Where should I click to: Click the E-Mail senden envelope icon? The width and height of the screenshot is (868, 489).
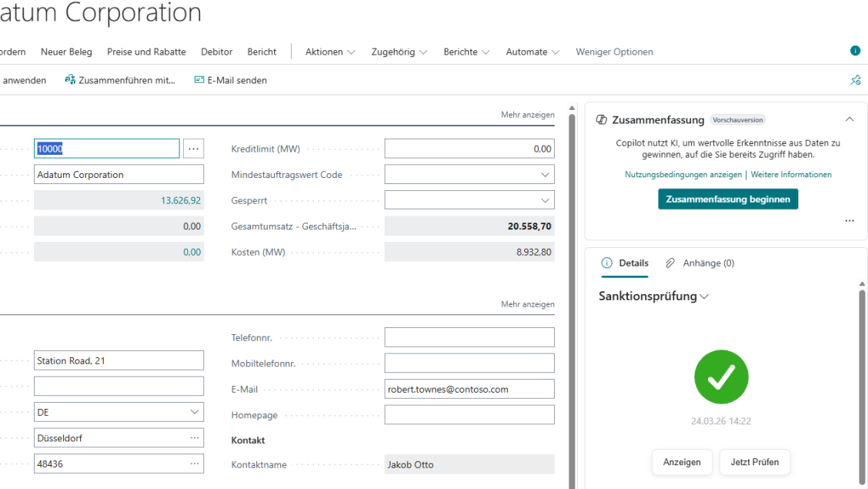tap(199, 80)
